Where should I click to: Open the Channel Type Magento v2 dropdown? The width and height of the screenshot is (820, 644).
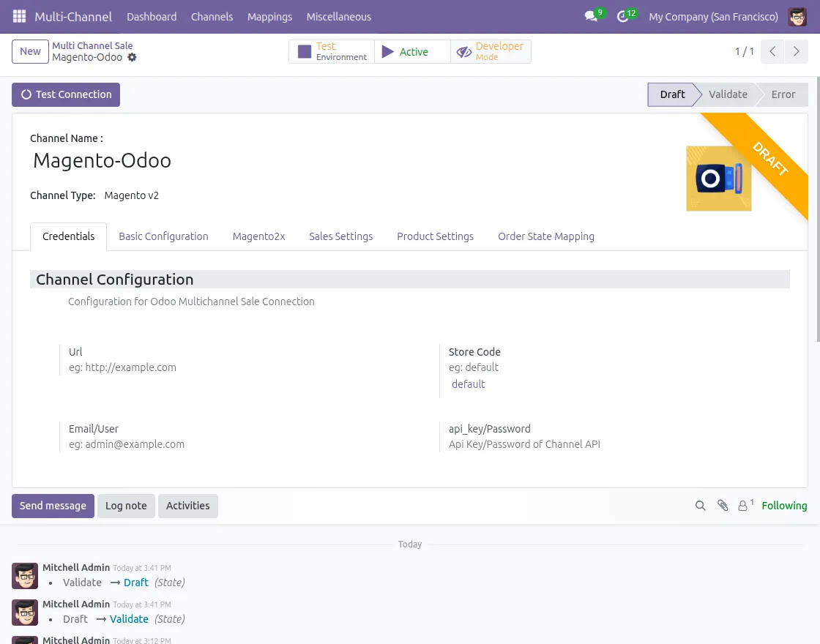point(131,195)
